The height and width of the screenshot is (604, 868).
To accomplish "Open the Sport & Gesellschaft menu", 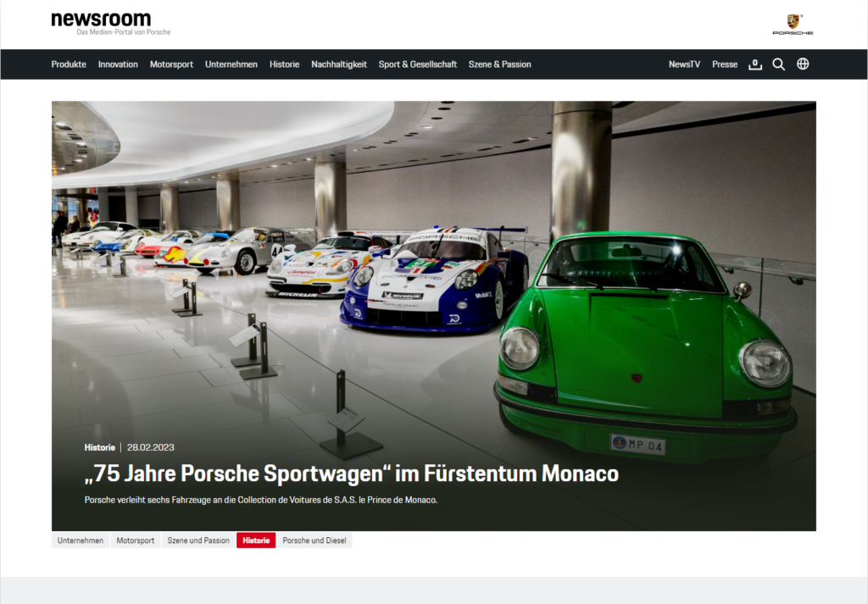I will 418,64.
